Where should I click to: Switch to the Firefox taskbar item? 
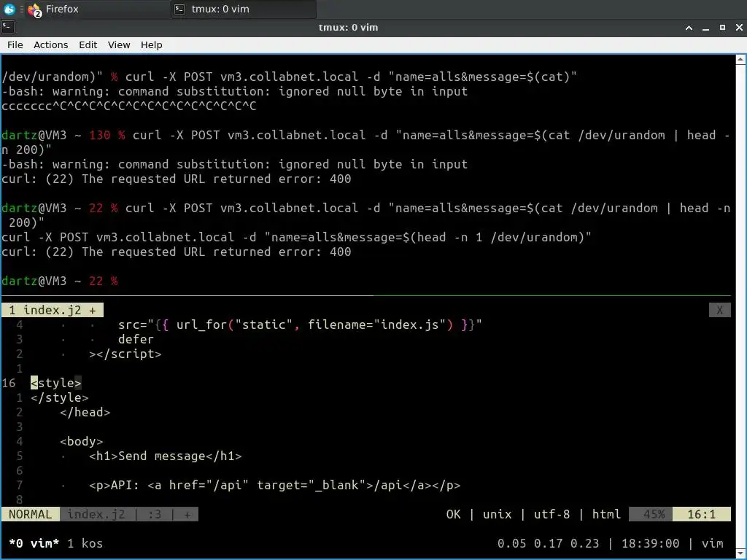98,9
